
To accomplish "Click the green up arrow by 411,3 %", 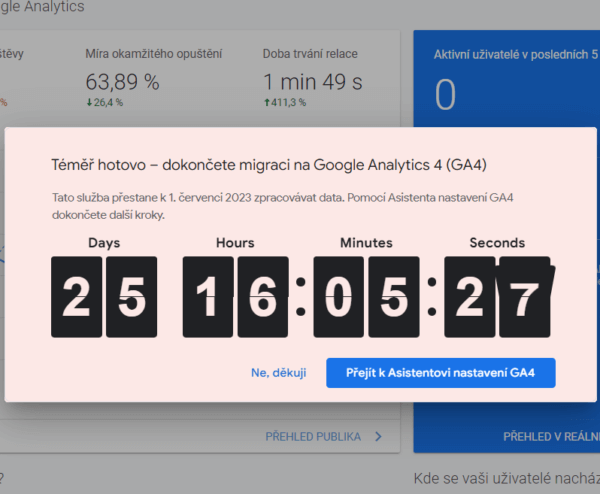I will [x=266, y=102].
